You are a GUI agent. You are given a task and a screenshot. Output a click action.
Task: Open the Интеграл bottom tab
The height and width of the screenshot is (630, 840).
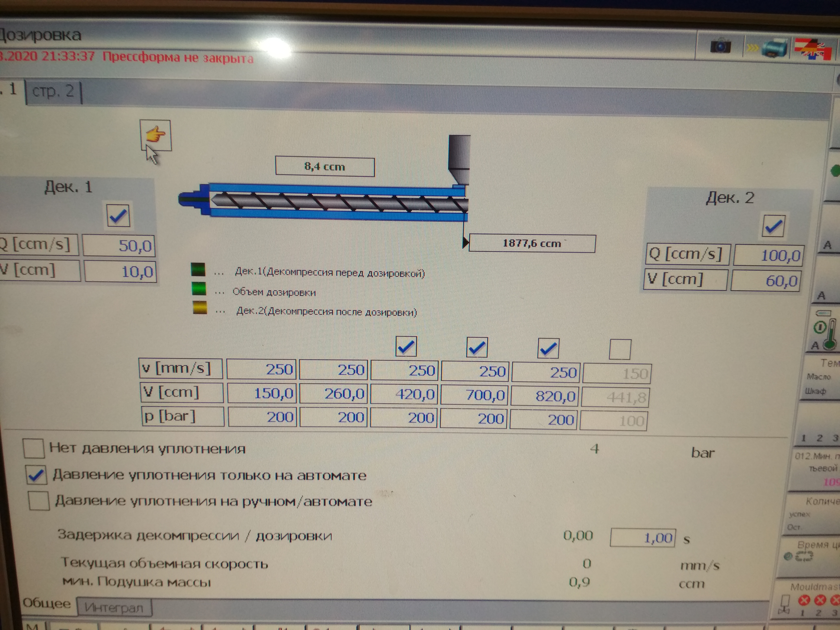click(114, 608)
